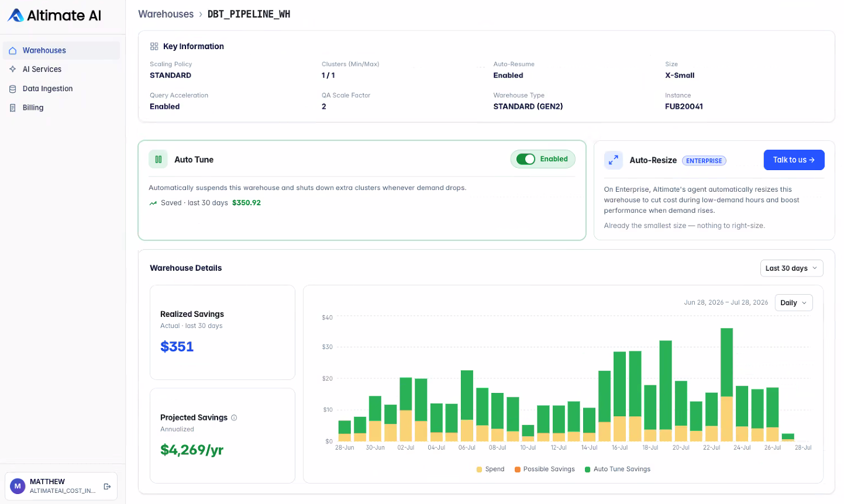Viewport: 844px width, 504px height.
Task: Click the logout icon next to MATTHEW
Action: click(x=107, y=486)
